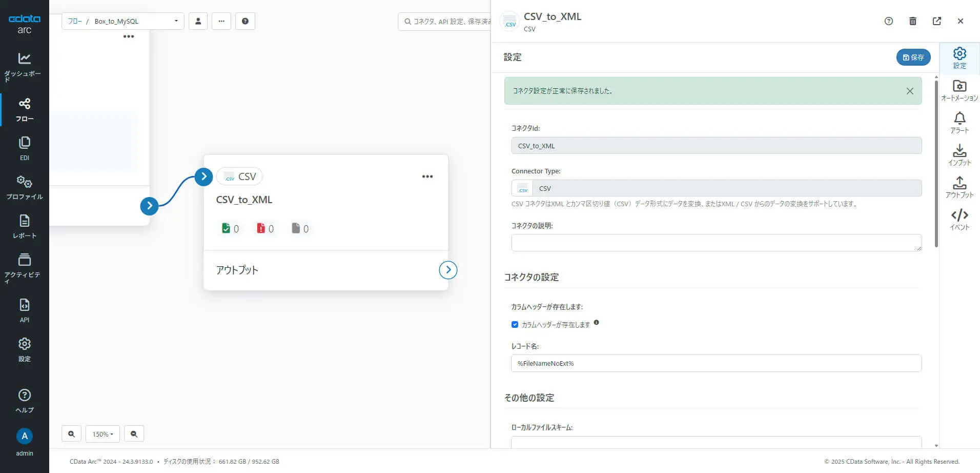Click the 保存 save button
980x473 pixels.
coord(913,57)
